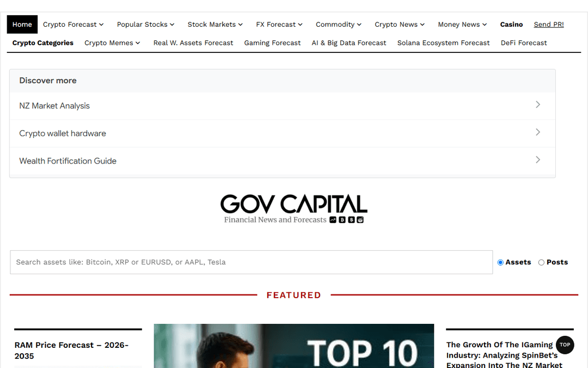Open the FX Forecast dropdown
The height and width of the screenshot is (368, 588).
tap(279, 25)
